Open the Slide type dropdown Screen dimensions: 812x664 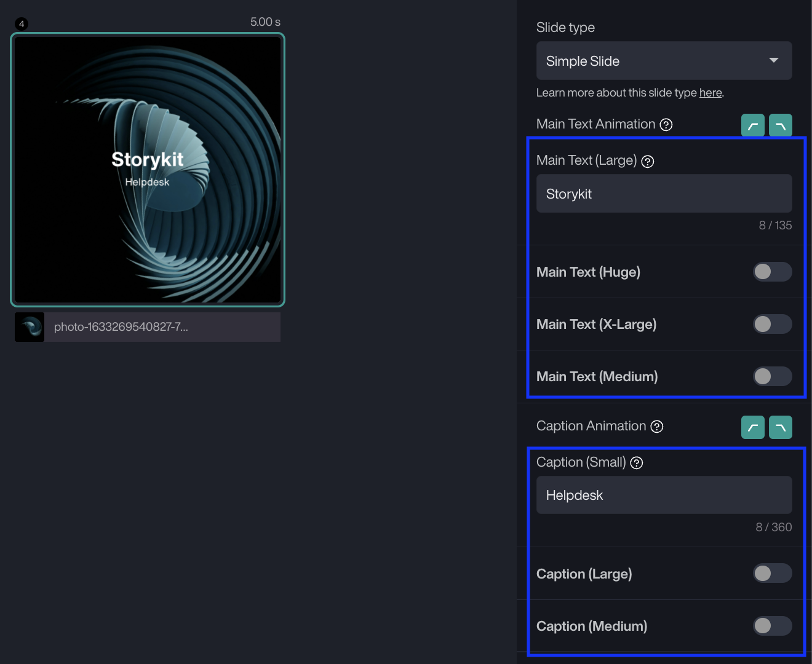[664, 61]
